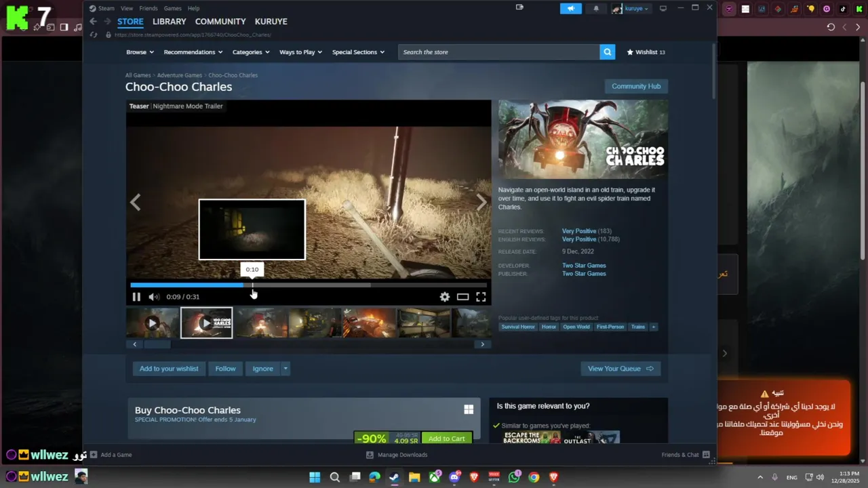Open WhatsApp from the taskbar

514,477
